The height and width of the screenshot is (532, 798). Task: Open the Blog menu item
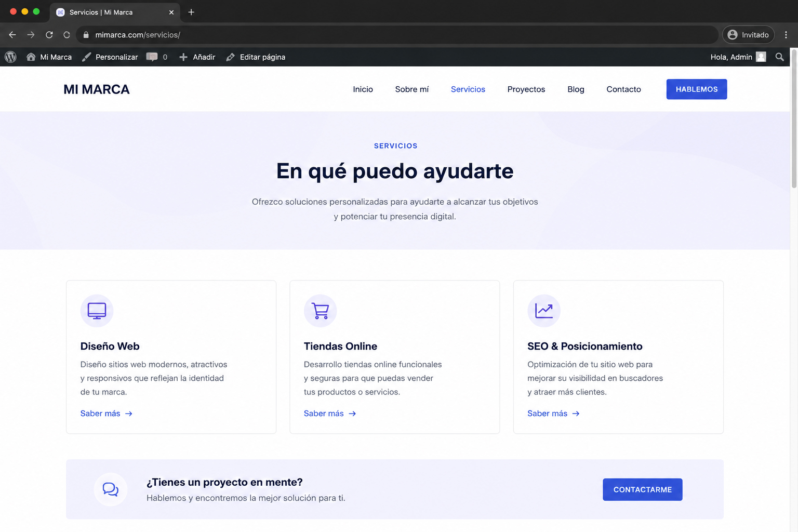(x=576, y=89)
